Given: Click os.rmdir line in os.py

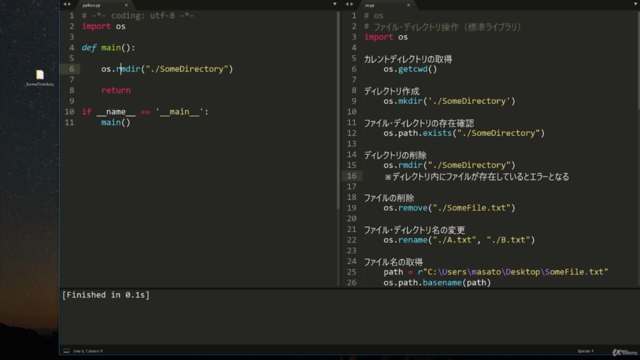Looking at the screenshot, I should (x=449, y=165).
